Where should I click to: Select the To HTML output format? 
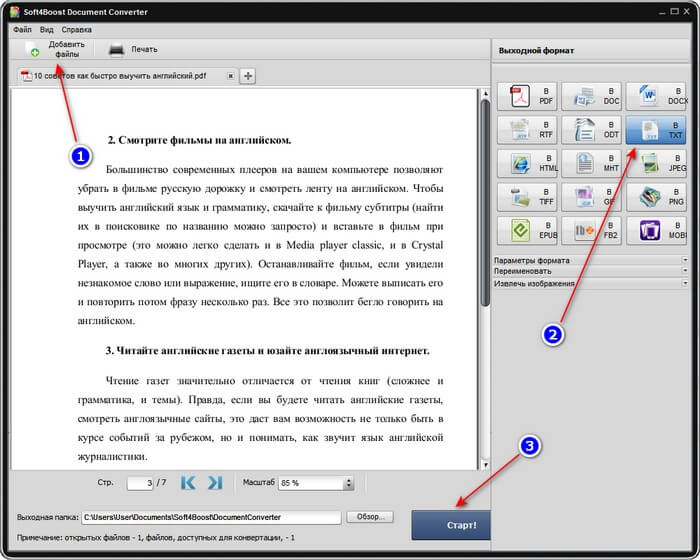click(x=527, y=163)
